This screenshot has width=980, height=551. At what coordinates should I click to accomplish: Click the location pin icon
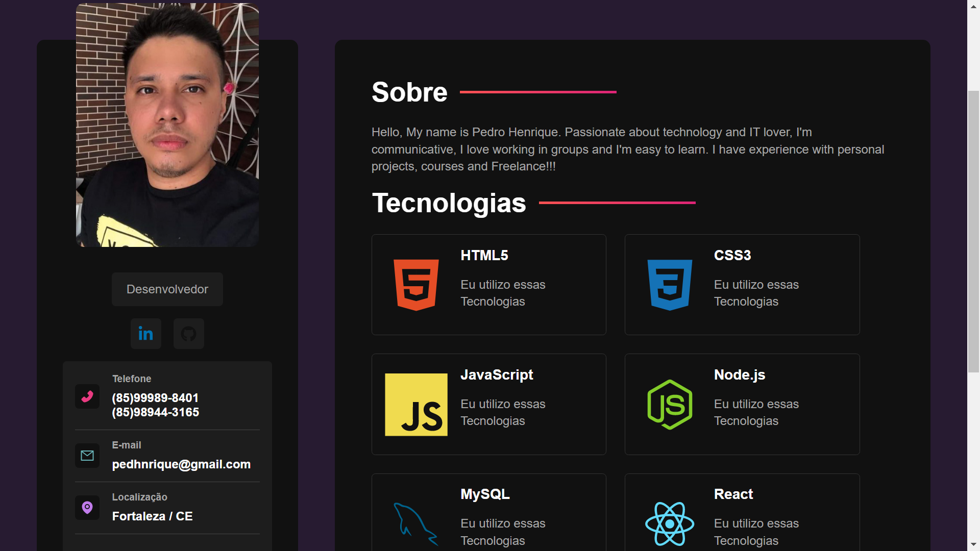pos(87,508)
